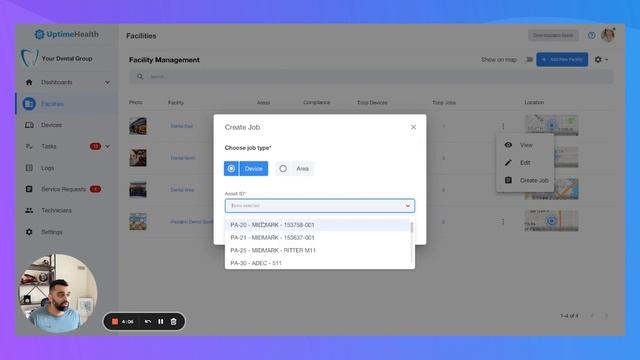Click the facility search field
This screenshot has height=360, width=640.
click(x=371, y=76)
